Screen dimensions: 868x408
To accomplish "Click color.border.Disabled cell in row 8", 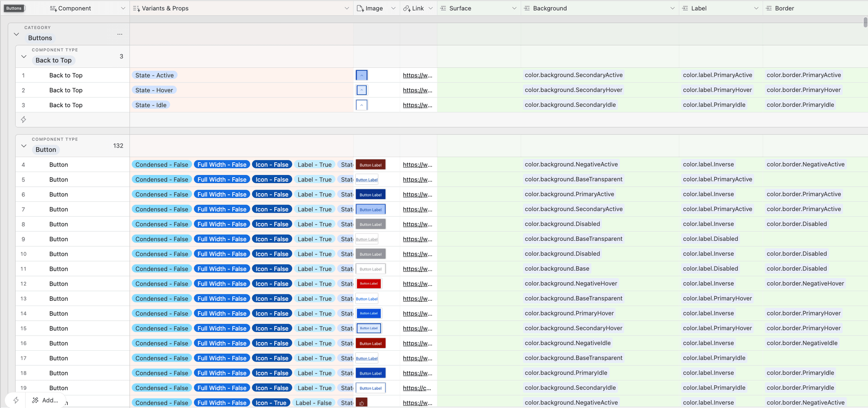I will (797, 224).
